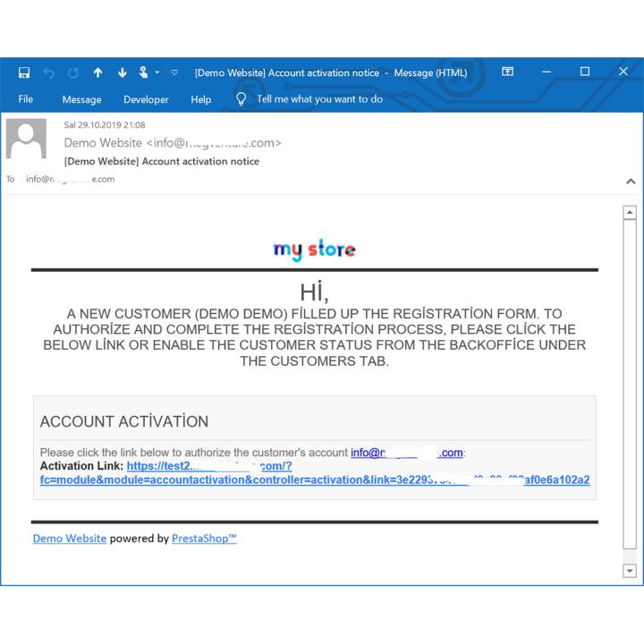Click the ribbon display options icon
This screenshot has width=644, height=644.
click(508, 72)
